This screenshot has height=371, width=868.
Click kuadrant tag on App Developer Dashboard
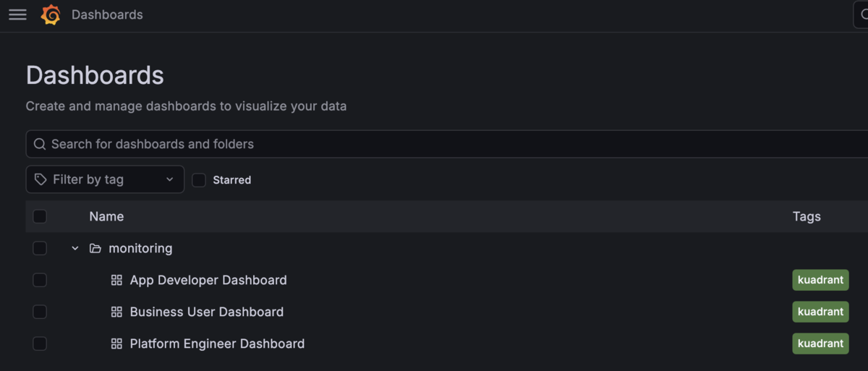(x=820, y=280)
